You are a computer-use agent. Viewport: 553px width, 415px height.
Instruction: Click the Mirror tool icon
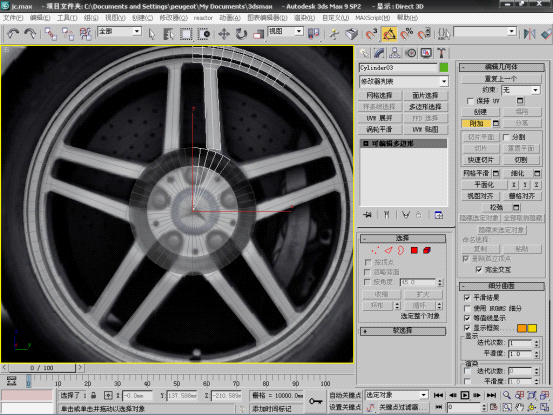point(529,34)
